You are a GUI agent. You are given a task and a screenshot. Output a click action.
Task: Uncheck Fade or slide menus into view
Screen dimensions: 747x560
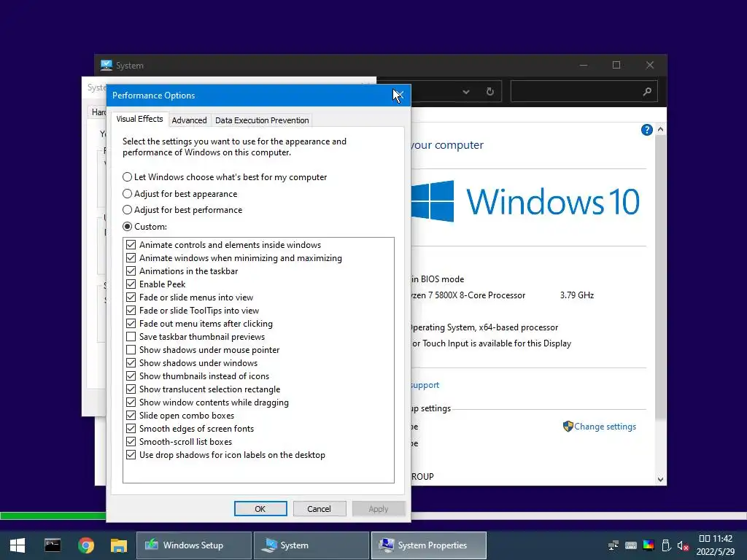coord(131,297)
